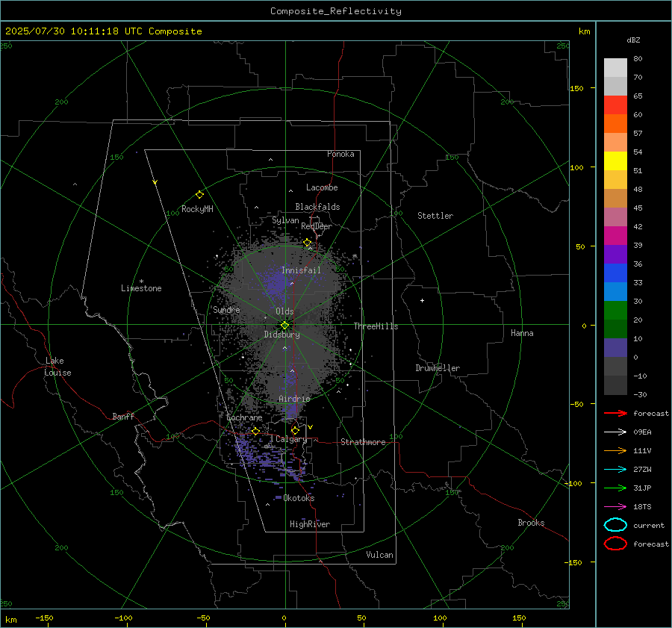Click the Innisfail city label
This screenshot has width=672, height=628.
tap(301, 270)
